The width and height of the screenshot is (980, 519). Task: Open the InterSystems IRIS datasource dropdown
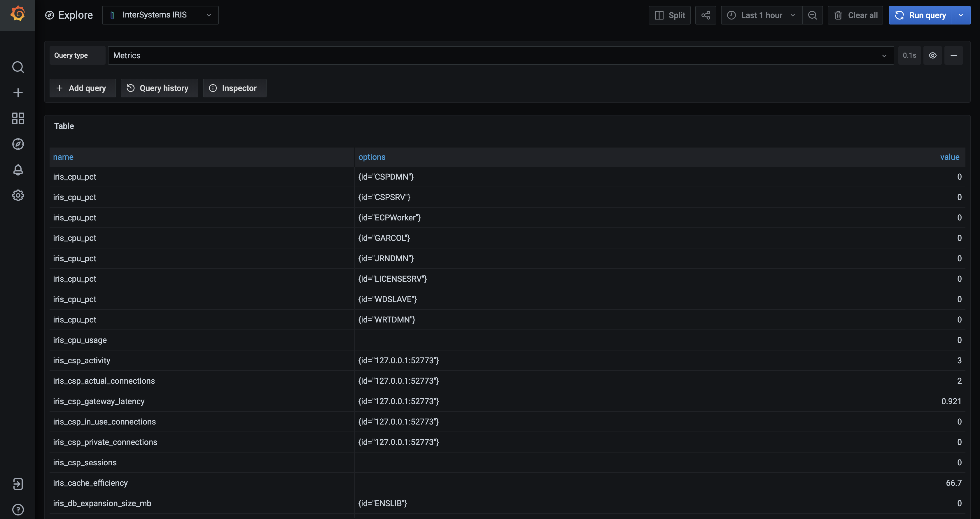tap(160, 15)
